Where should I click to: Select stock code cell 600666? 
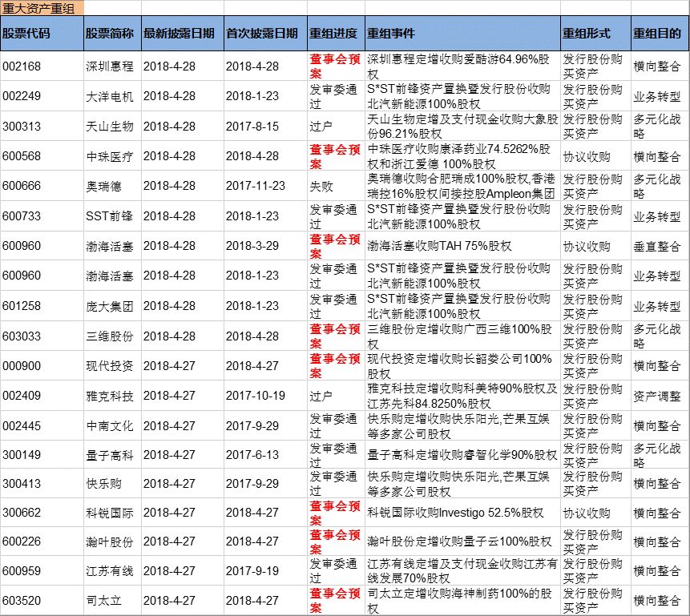[42, 186]
